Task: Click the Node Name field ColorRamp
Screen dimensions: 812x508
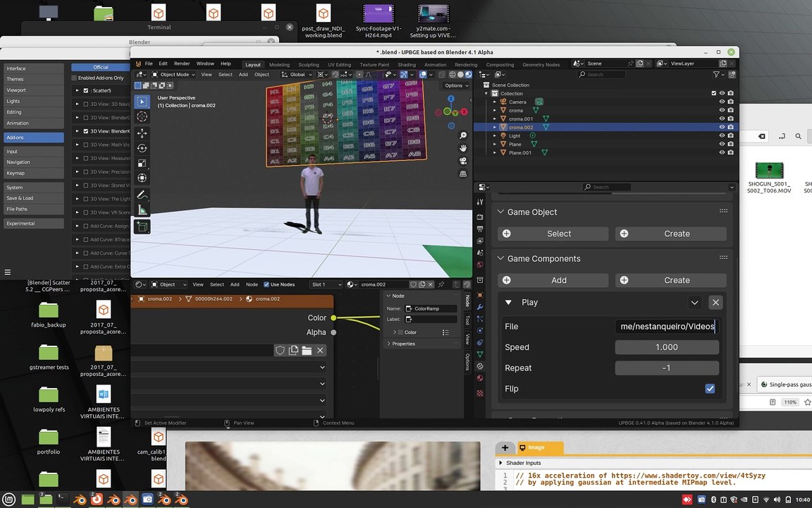Action: (x=431, y=308)
